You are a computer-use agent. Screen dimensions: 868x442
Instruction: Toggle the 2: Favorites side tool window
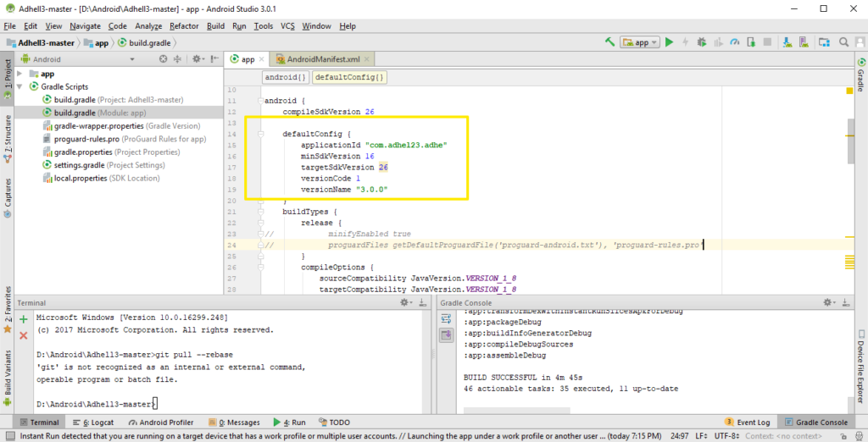coord(7,310)
